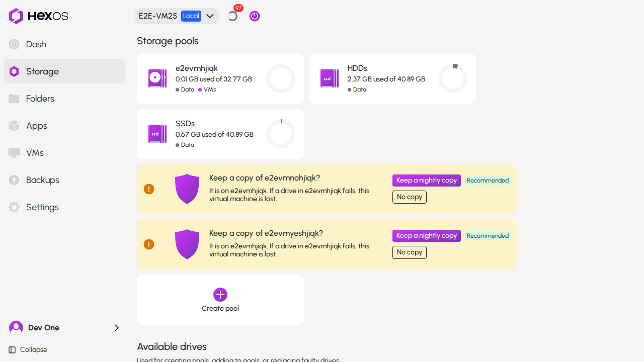Click the HDDs usage ring
Viewport: 644px width, 362px height.
click(x=453, y=78)
